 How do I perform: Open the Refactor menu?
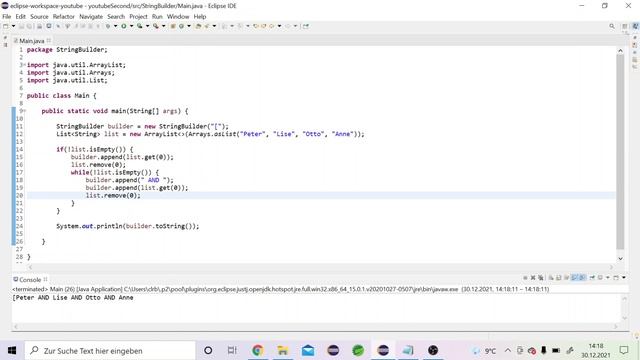pyautogui.click(x=64, y=17)
